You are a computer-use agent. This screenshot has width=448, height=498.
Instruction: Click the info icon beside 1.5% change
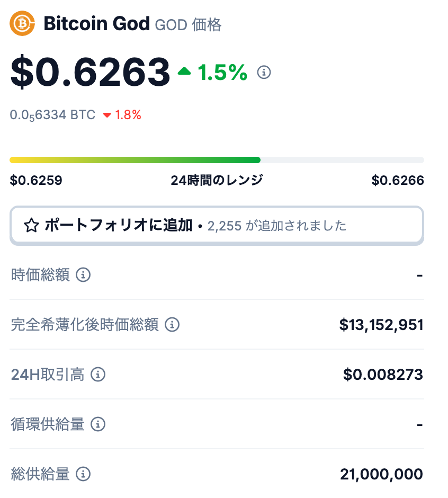pos(264,72)
